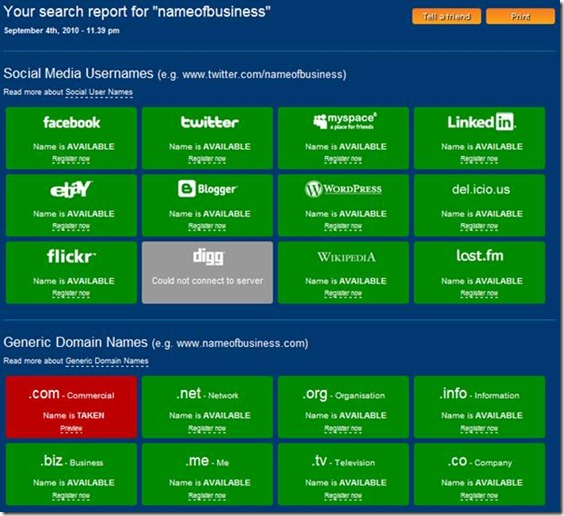The width and height of the screenshot is (564, 516).
Task: Open the WordPress logo
Action: (344, 189)
